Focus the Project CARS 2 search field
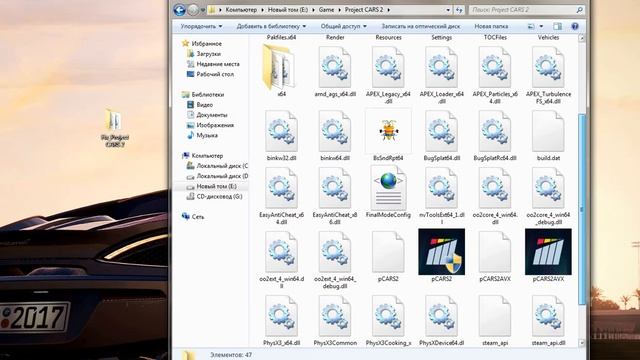 pyautogui.click(x=526, y=9)
